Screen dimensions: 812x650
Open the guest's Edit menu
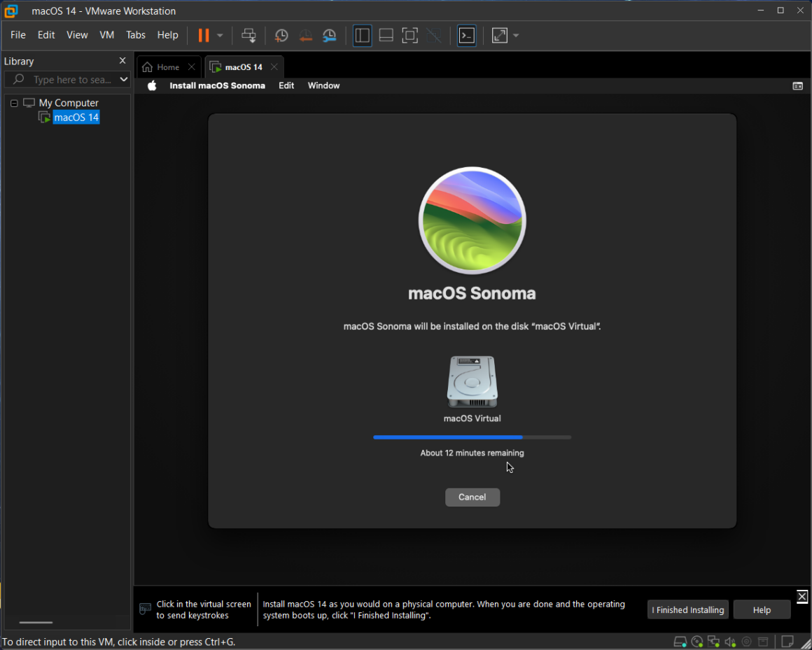(286, 85)
